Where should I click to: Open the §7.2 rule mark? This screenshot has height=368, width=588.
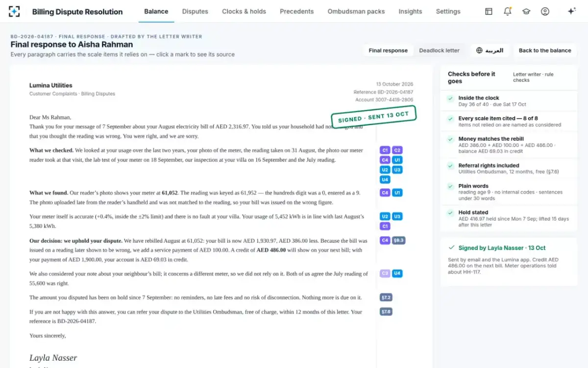tap(386, 297)
